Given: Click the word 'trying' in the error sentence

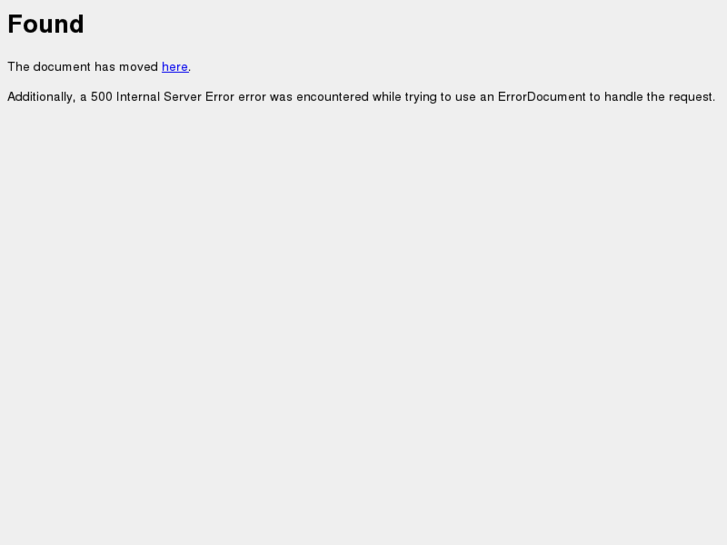Looking at the screenshot, I should (421, 97).
